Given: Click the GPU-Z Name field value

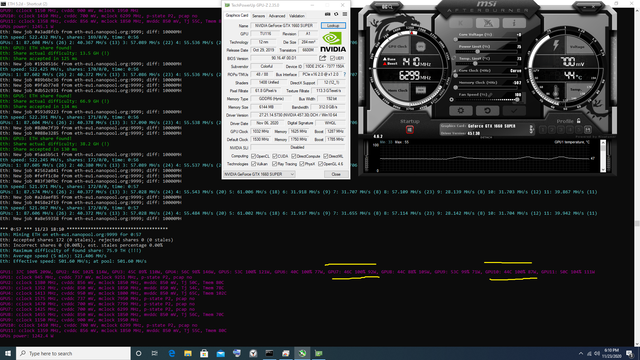Looking at the screenshot, I should pyautogui.click(x=284, y=25).
